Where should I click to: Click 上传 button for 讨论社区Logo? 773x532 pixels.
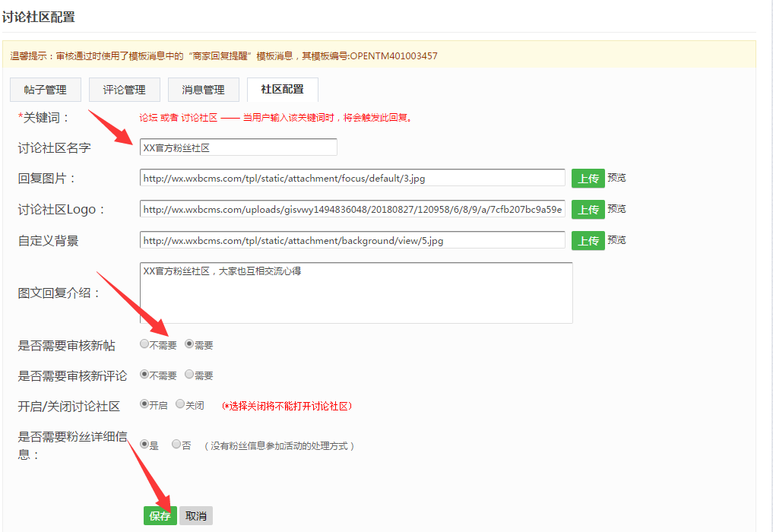coord(588,208)
